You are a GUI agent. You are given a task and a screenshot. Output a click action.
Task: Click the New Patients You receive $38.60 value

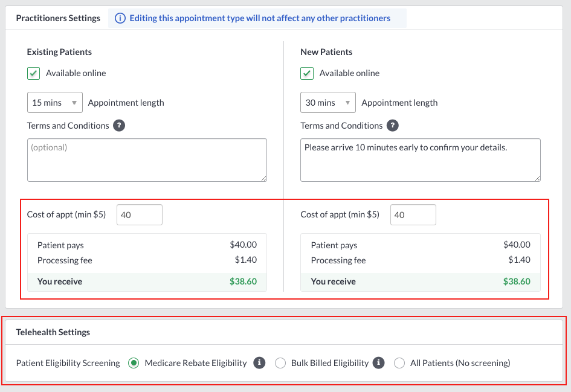[517, 281]
